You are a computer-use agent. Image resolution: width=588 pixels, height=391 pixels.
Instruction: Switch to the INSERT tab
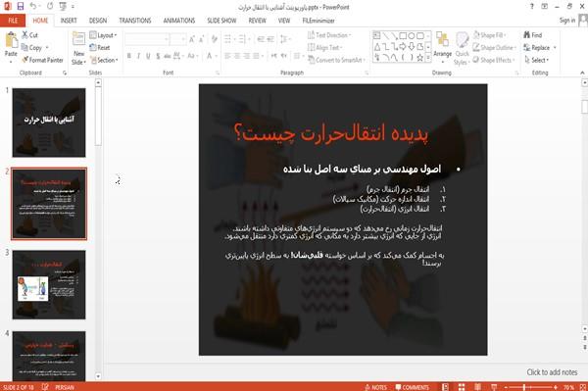pyautogui.click(x=69, y=21)
